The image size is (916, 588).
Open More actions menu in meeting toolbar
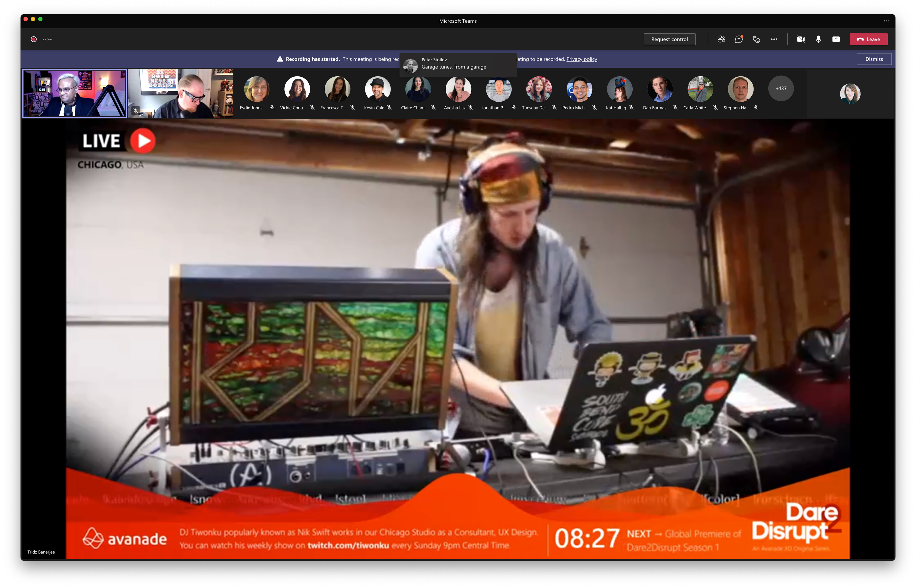tap(774, 39)
